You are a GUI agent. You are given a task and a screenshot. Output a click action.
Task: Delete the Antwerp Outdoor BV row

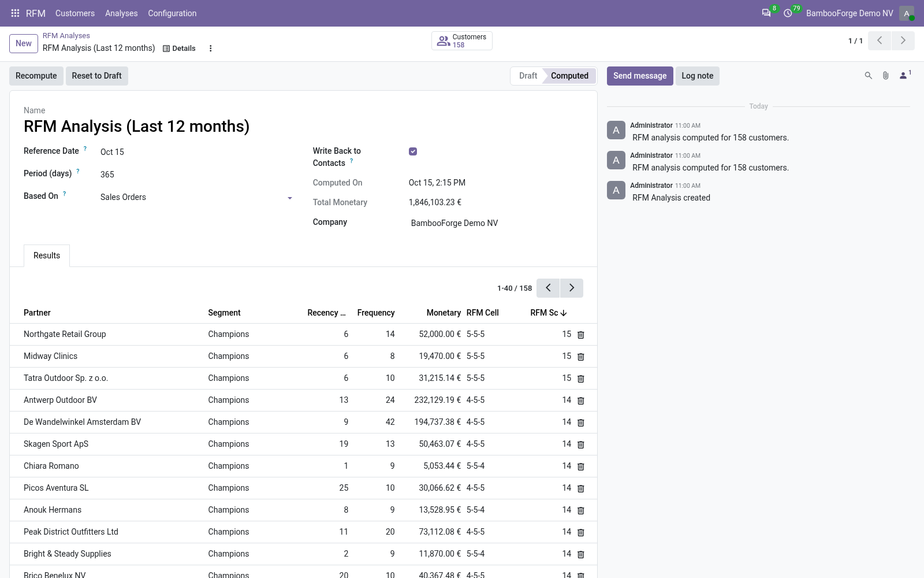(581, 401)
